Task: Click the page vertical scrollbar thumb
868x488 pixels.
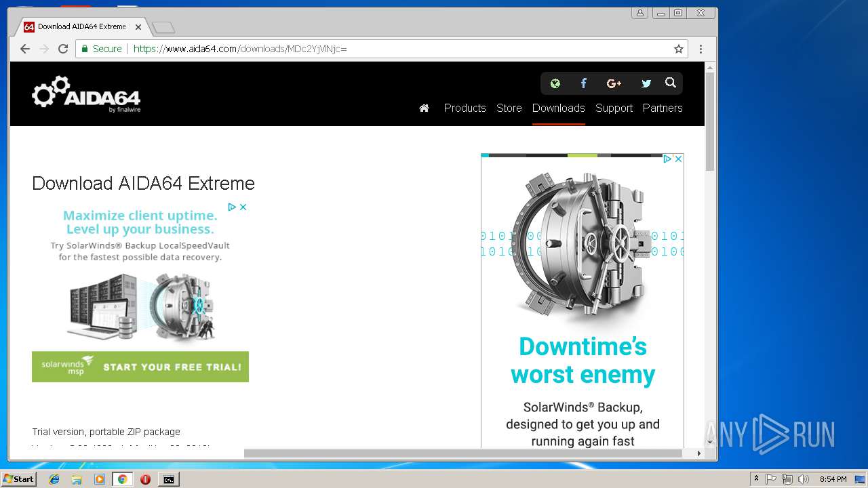Action: coord(710,122)
